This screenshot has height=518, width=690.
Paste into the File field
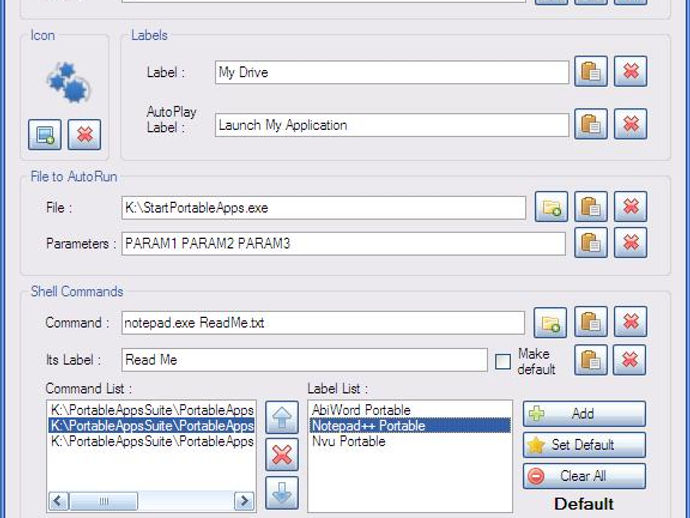591,207
